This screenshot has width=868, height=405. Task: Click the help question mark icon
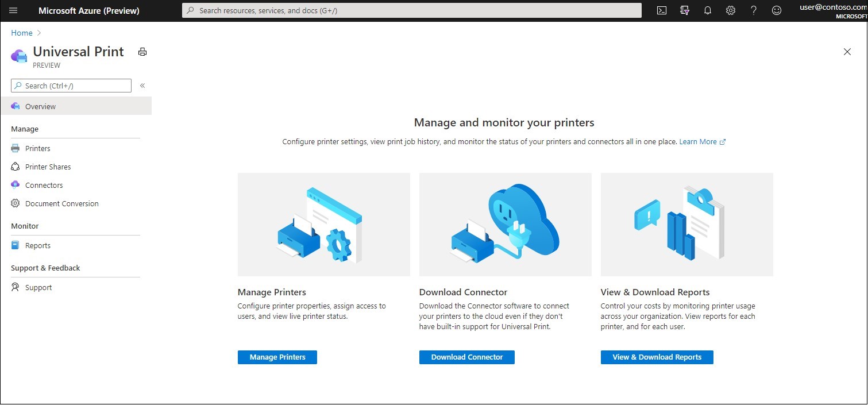coord(754,10)
